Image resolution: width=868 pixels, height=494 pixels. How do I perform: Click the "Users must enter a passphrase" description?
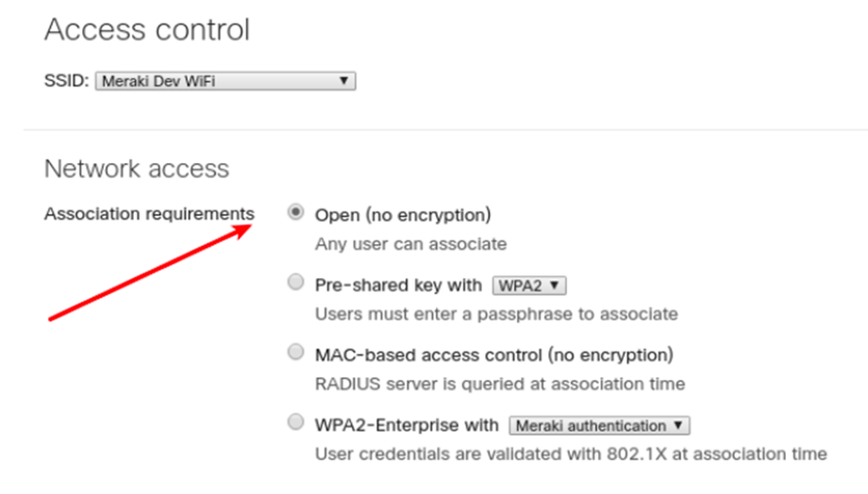pyautogui.click(x=496, y=314)
